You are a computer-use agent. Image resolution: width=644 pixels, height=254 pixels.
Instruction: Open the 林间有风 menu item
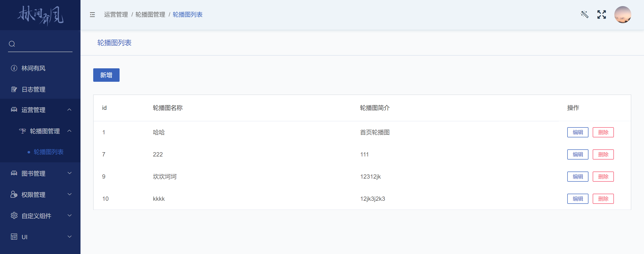click(x=40, y=68)
